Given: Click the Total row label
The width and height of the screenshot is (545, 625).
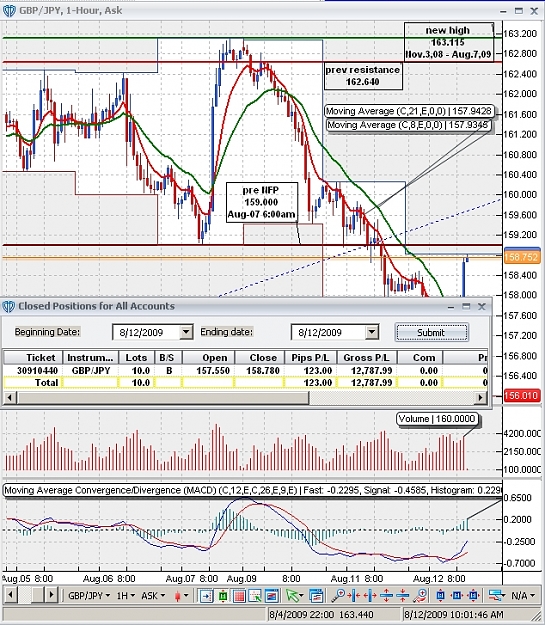Looking at the screenshot, I should click(x=46, y=383).
